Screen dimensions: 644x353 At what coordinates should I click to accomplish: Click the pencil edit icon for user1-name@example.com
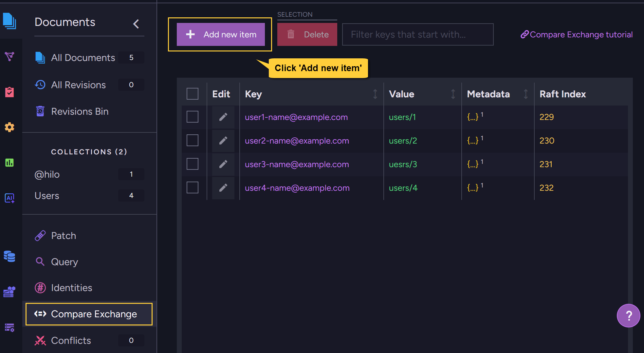coord(223,117)
